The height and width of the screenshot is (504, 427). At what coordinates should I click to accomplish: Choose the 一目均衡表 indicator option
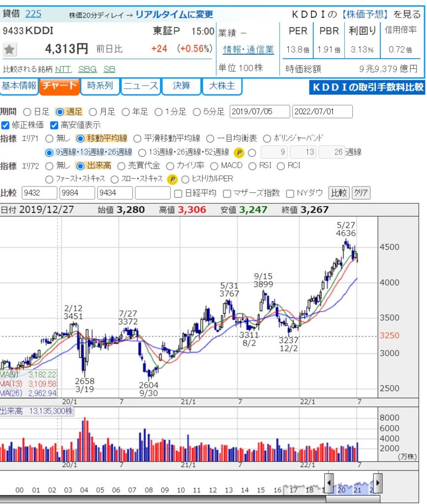pos(210,139)
